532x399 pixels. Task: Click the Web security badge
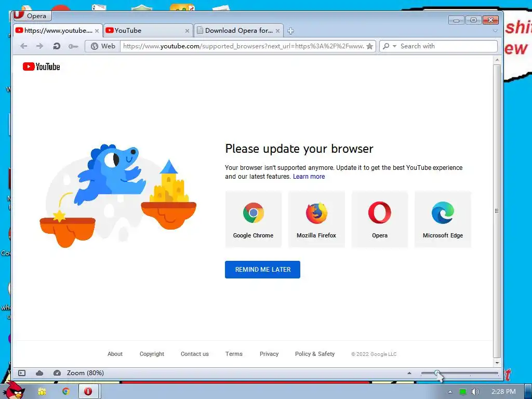103,46
